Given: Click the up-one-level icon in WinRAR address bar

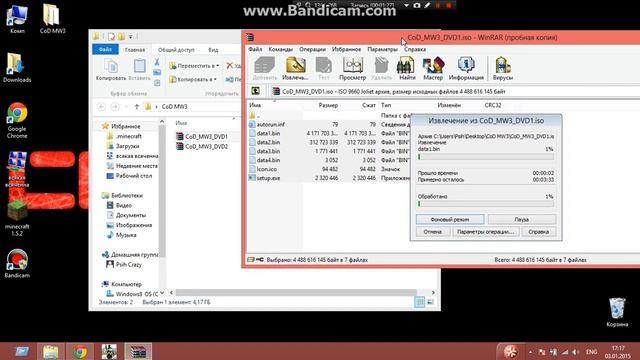Looking at the screenshot, I should 256,91.
